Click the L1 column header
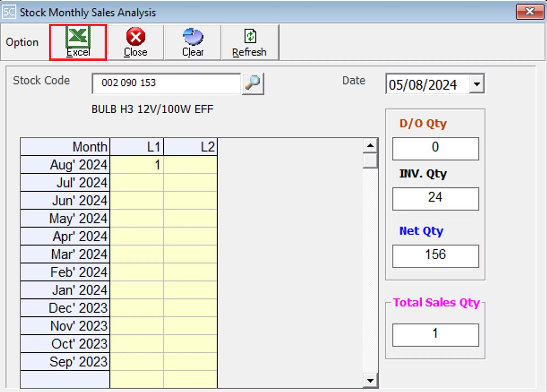The image size is (547, 392). 136,147
